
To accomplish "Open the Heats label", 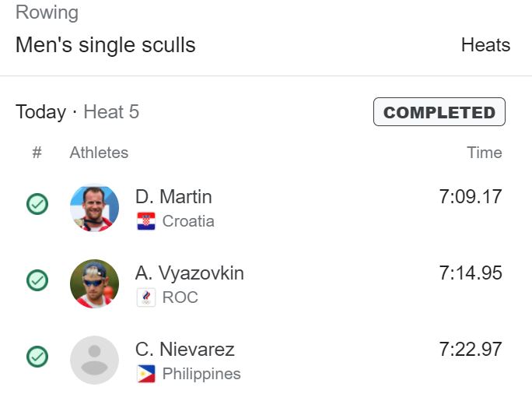I will tap(485, 45).
